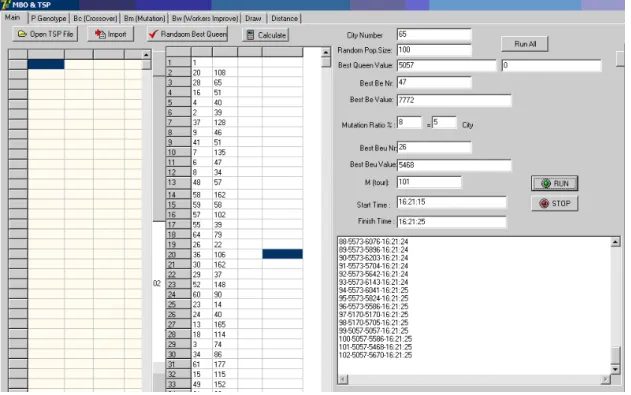Click the log box scroll-up arrow
Image resolution: width=631 pixels, height=395 pixels.
pyautogui.click(x=615, y=242)
